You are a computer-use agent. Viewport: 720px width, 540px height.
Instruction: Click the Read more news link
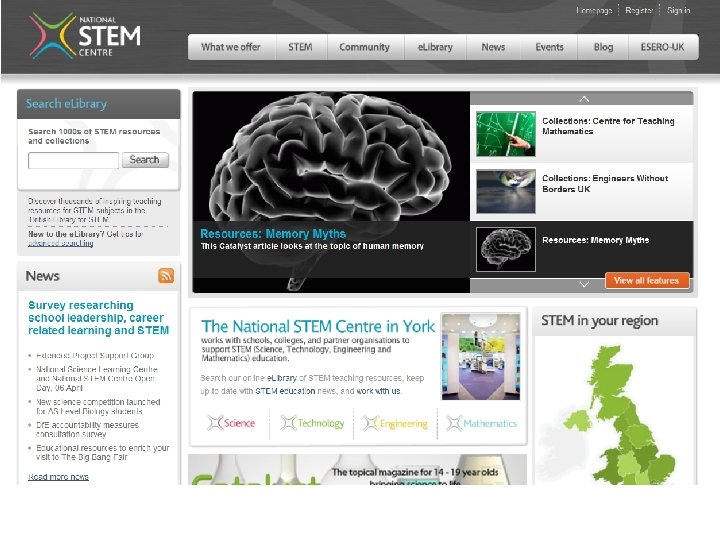pos(58,477)
